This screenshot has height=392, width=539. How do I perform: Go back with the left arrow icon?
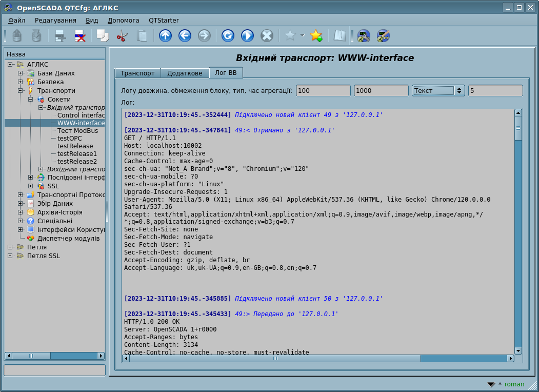tap(185, 36)
